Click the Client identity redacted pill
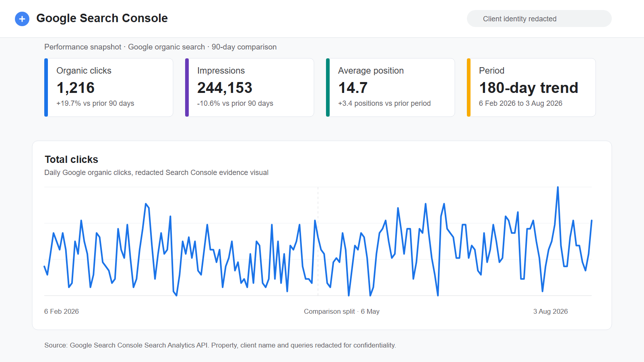 (x=539, y=19)
